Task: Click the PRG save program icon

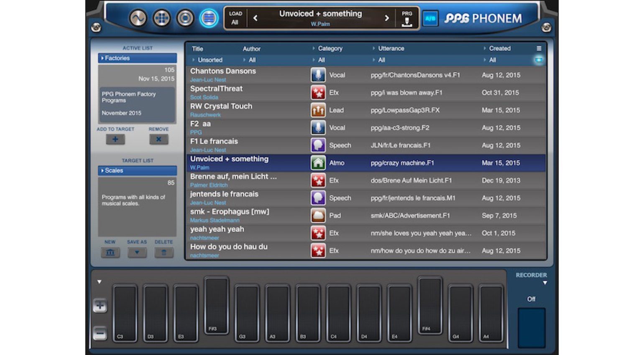Action: pos(406,19)
